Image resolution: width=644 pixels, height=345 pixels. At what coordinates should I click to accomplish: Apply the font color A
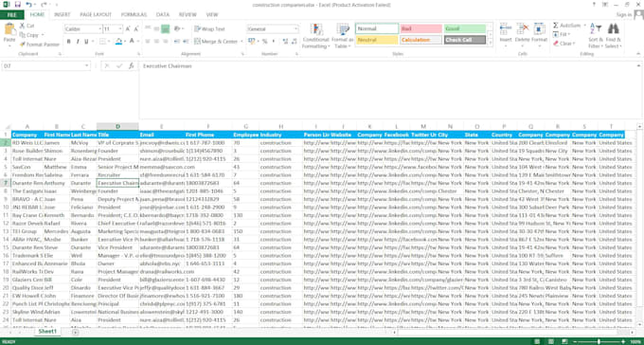pos(132,42)
